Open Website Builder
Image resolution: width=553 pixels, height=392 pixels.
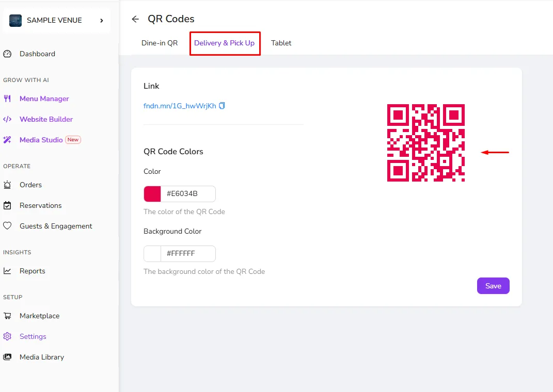pos(46,119)
